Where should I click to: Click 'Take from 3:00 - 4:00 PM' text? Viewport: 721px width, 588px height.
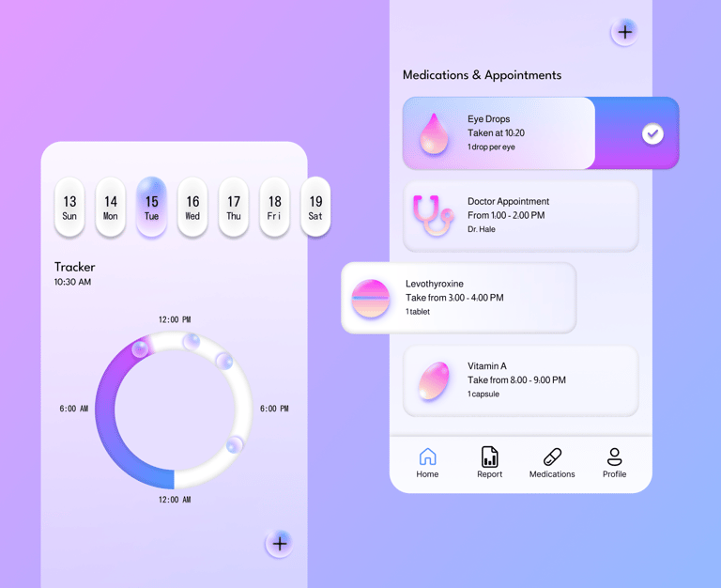pyautogui.click(x=454, y=298)
